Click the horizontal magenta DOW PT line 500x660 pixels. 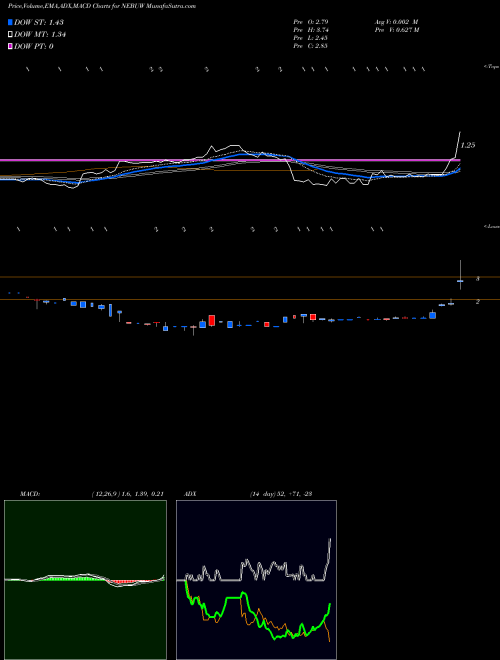point(230,160)
